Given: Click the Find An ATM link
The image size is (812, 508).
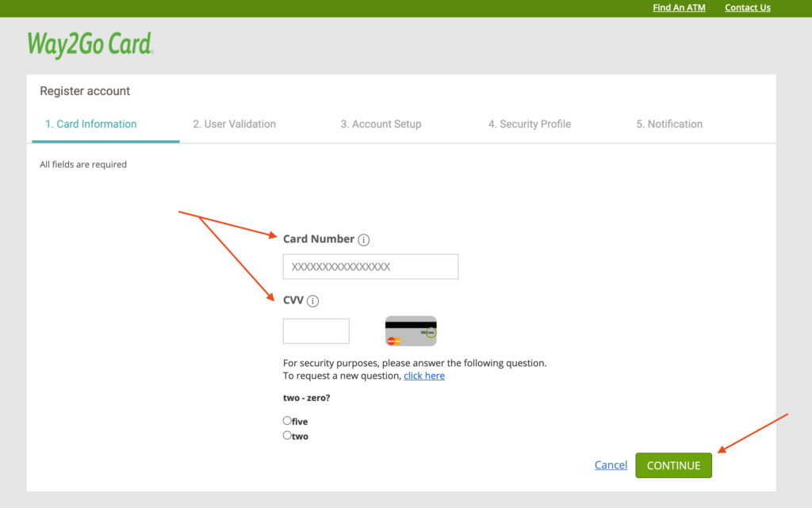Looking at the screenshot, I should (679, 8).
